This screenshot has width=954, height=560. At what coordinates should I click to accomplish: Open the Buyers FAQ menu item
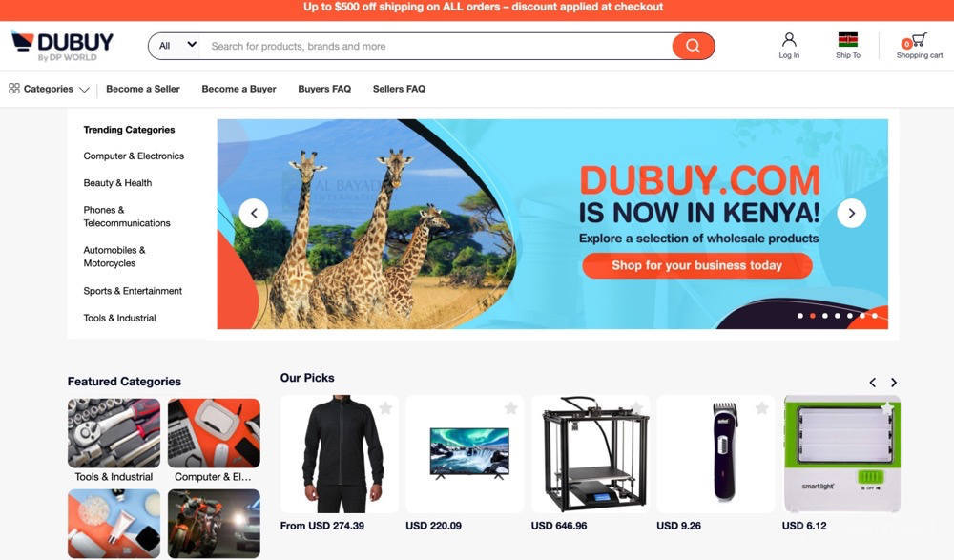click(324, 89)
